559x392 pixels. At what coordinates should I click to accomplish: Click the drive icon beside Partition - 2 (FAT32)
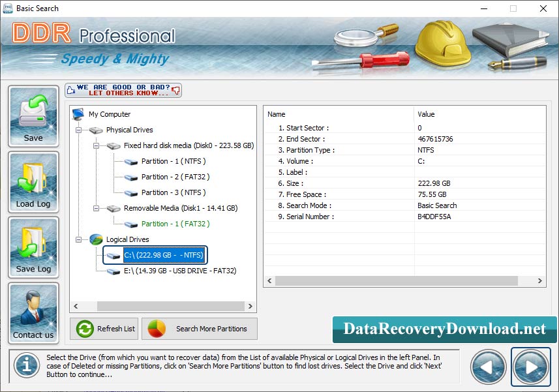[131, 177]
